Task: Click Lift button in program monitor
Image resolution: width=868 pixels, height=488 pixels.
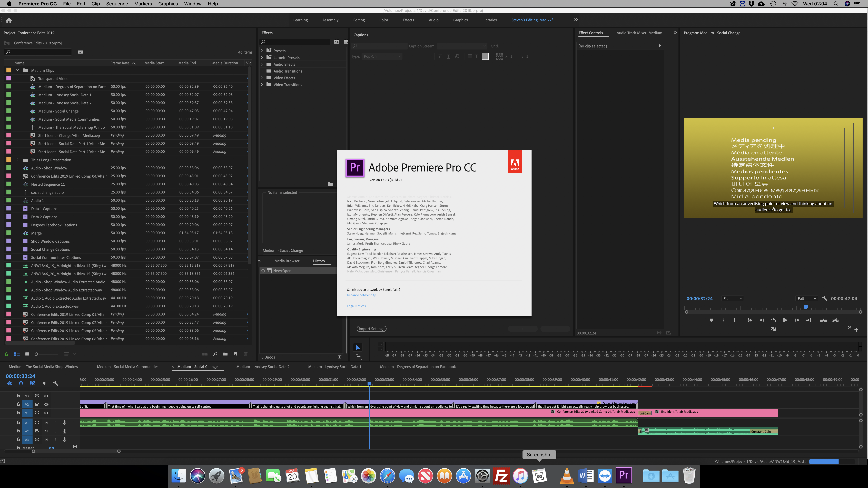Action: [x=823, y=320]
